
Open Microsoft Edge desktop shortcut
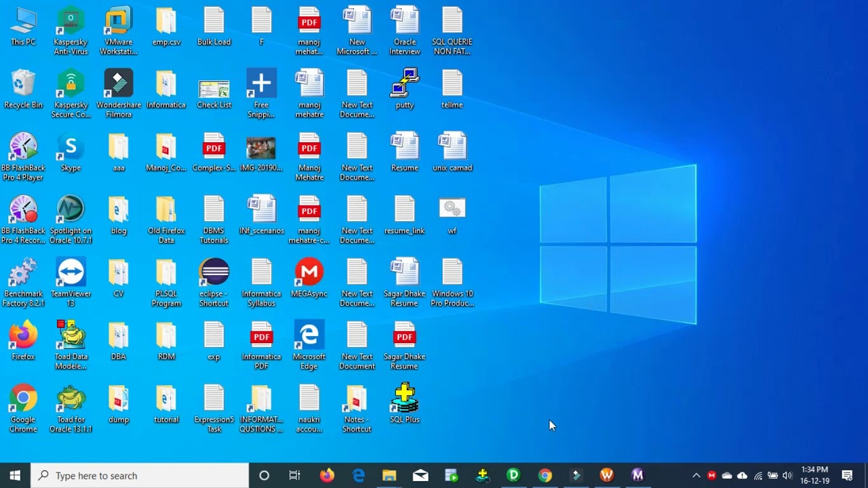(x=309, y=346)
